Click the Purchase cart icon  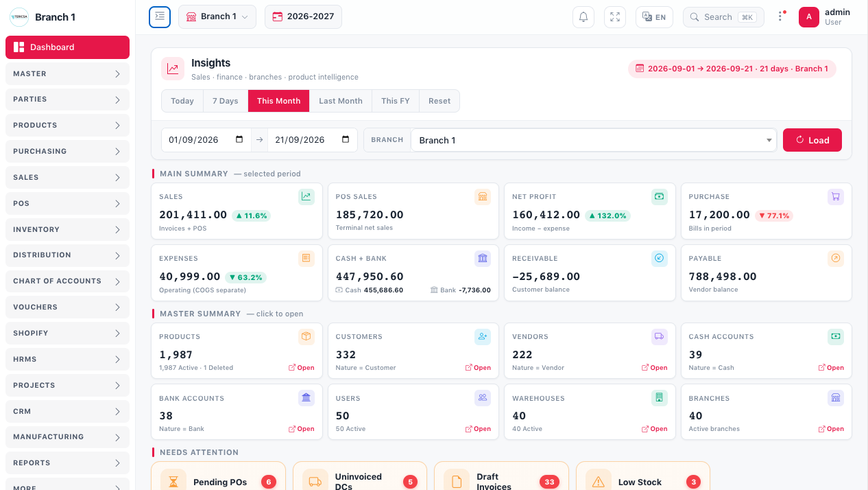tap(836, 197)
